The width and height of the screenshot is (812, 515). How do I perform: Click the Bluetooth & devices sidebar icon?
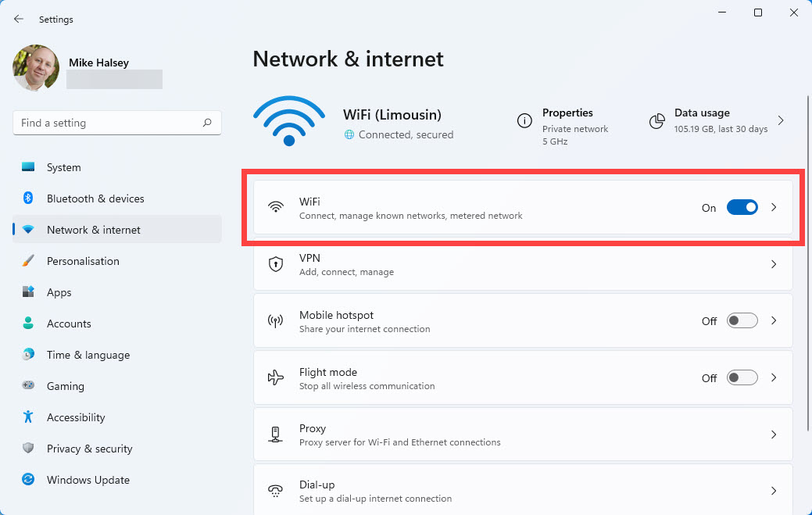pos(28,198)
